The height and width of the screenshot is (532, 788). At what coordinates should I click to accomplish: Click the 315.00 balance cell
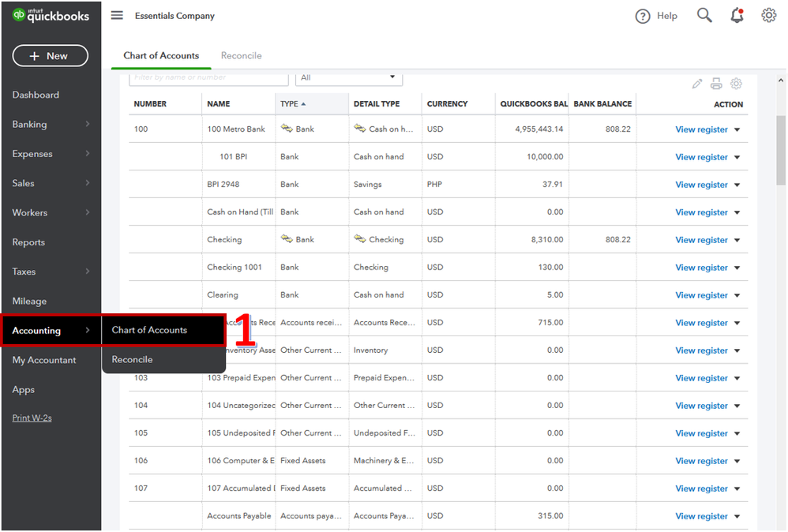click(x=550, y=516)
